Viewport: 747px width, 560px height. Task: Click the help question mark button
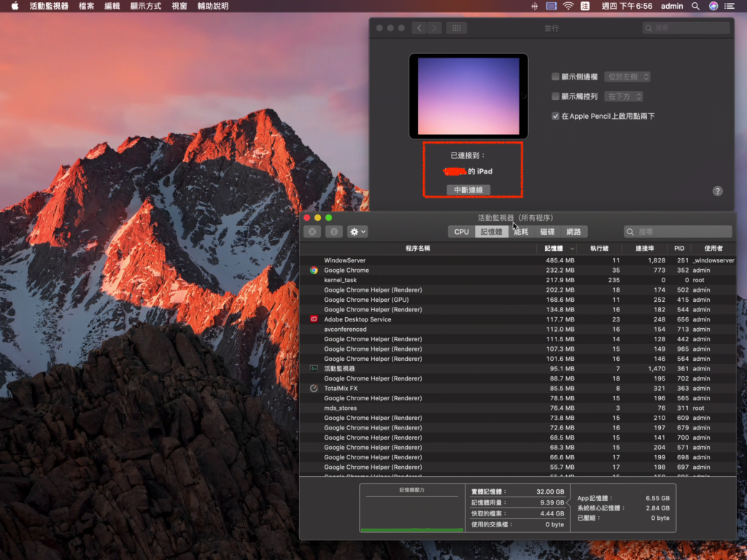718,191
